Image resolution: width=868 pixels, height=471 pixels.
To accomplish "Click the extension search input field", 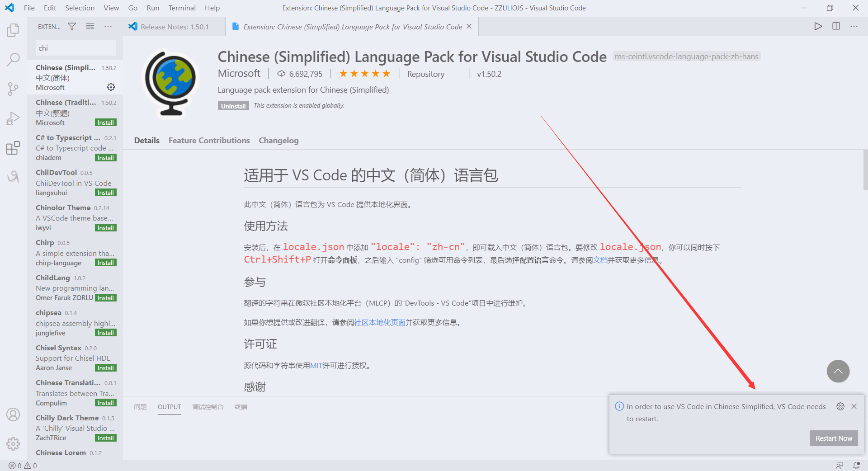I will 75,48.
